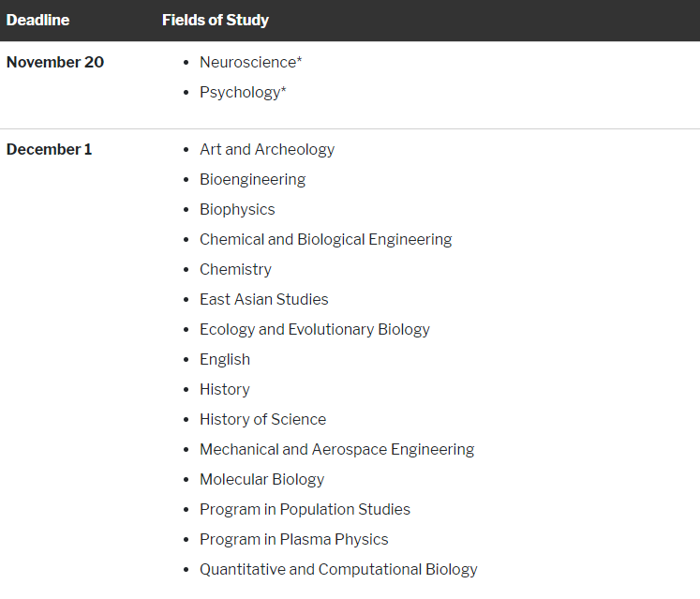Select the Neuroscience field entry
700x599 pixels.
point(250,62)
